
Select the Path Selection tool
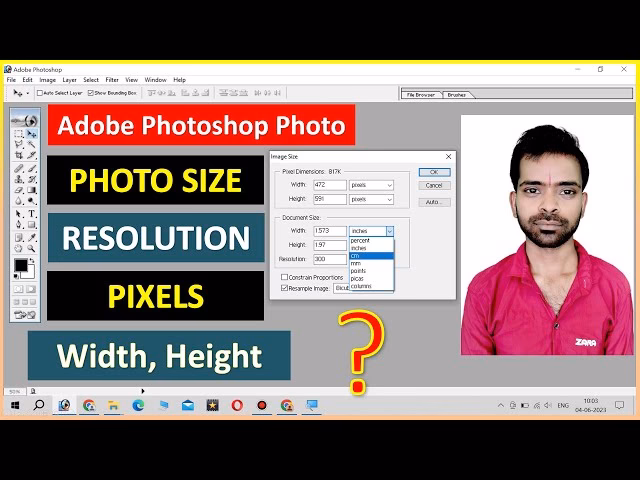(x=19, y=214)
